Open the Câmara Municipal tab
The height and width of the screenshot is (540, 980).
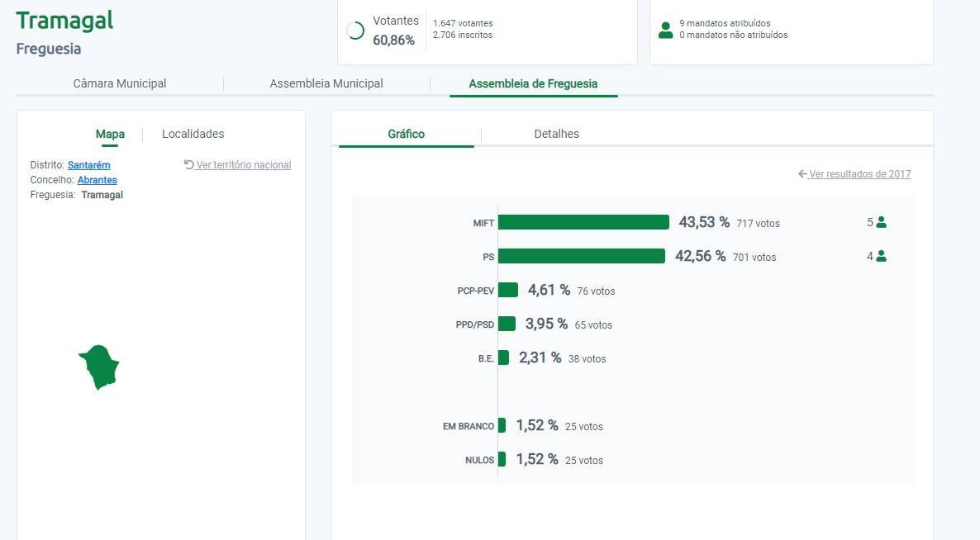point(120,83)
